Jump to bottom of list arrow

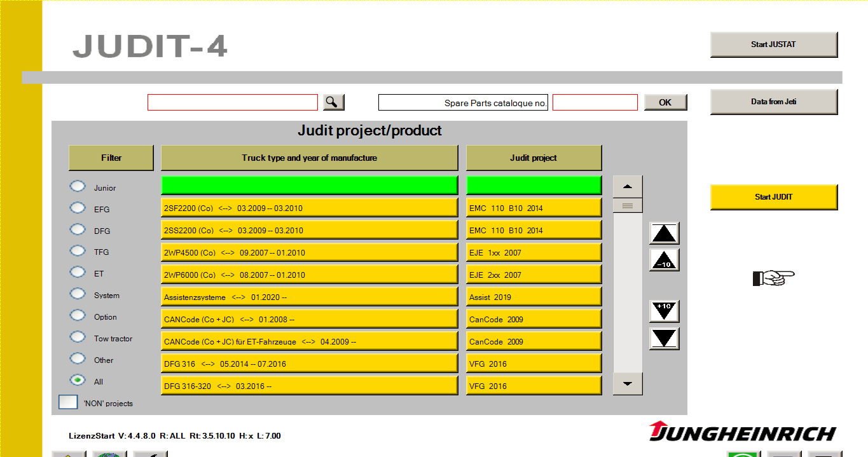(x=665, y=338)
